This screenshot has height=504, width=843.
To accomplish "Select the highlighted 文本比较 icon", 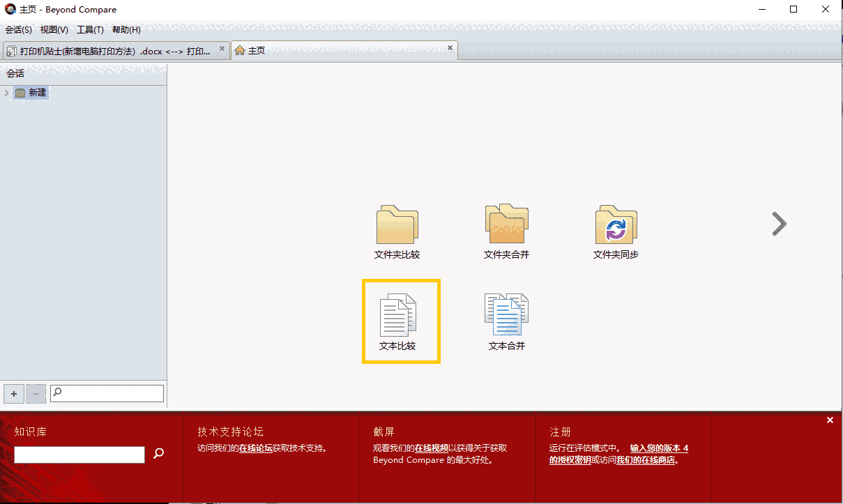I will coord(400,315).
